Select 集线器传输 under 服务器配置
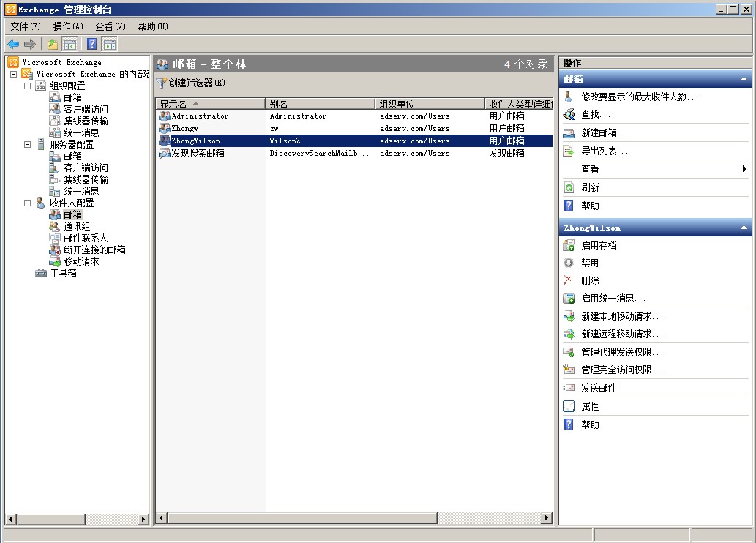Image resolution: width=756 pixels, height=543 pixels. coord(86,179)
